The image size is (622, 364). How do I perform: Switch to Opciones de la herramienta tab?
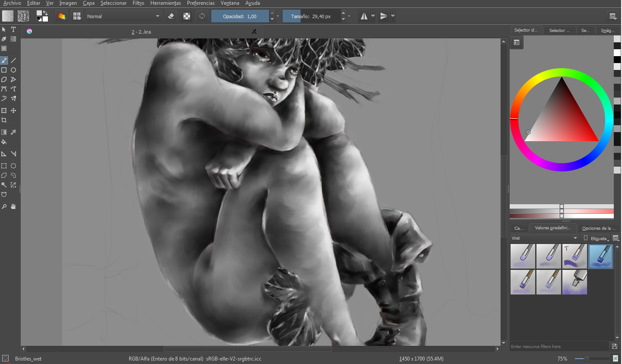click(599, 228)
